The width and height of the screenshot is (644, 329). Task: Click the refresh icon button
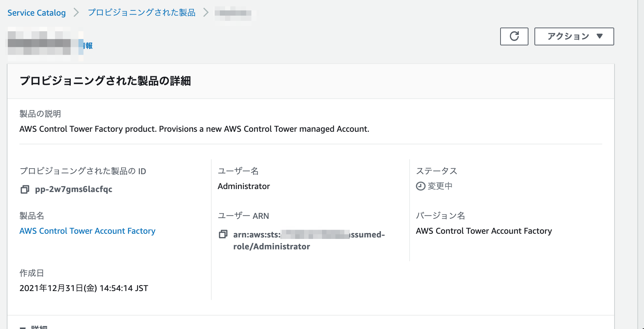(514, 36)
